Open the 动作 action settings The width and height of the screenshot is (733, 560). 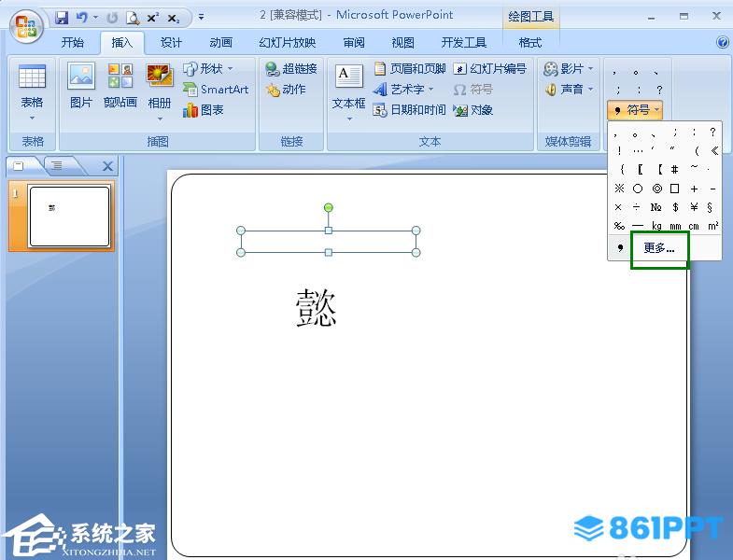[x=286, y=90]
